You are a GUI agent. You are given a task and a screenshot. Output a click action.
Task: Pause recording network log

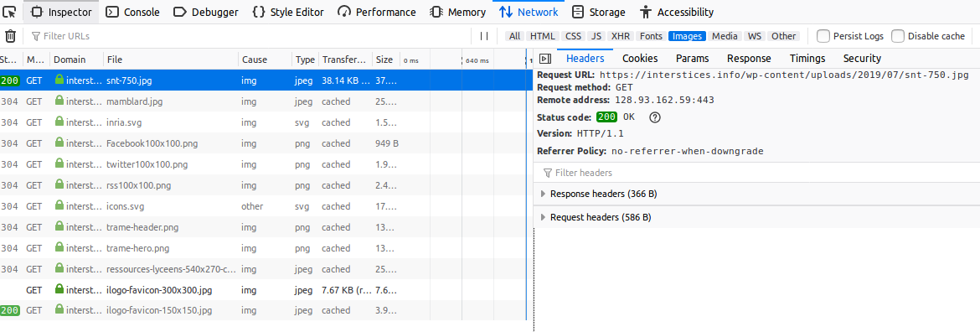484,36
